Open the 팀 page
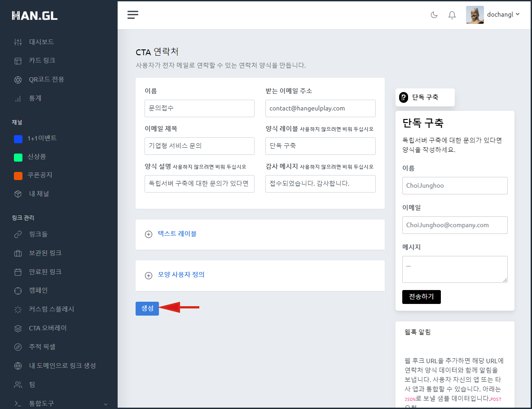Screen dimensions: 532x409 [x=32, y=385]
